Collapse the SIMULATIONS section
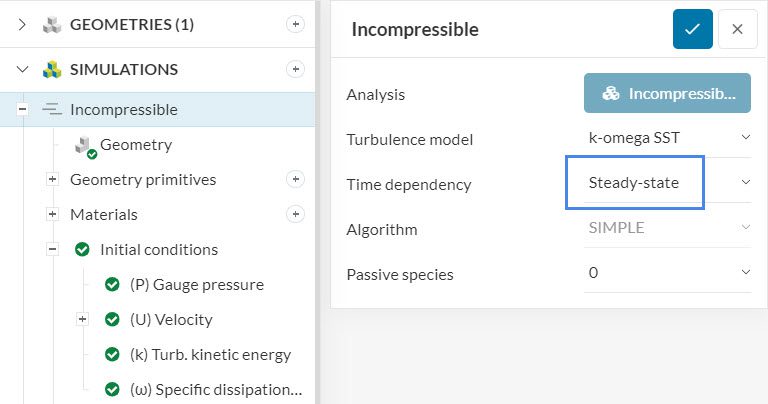The image size is (768, 404). click(23, 70)
